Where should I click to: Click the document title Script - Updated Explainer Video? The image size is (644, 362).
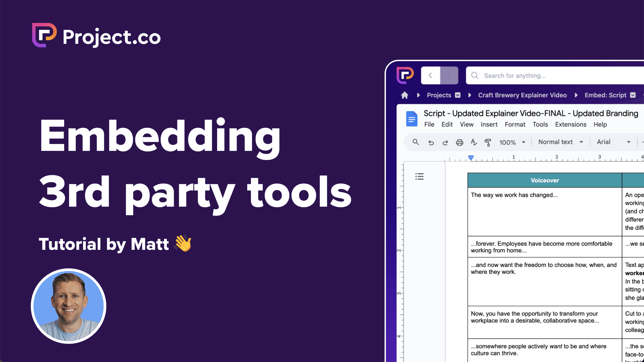[x=531, y=114]
